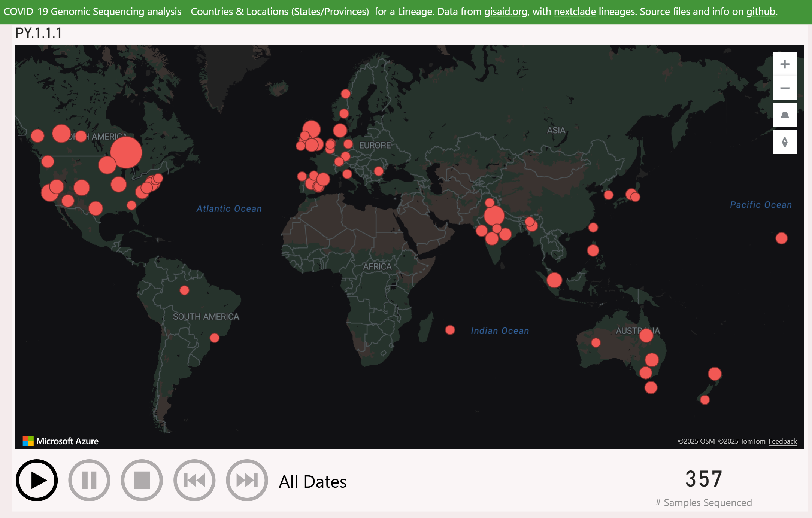Click the large bubble over northern India
The width and height of the screenshot is (812, 518).
click(494, 216)
